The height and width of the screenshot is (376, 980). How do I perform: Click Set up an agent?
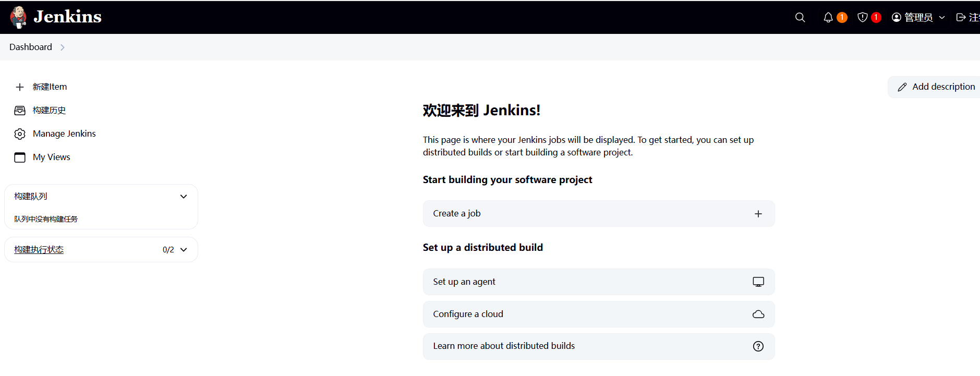click(x=599, y=282)
